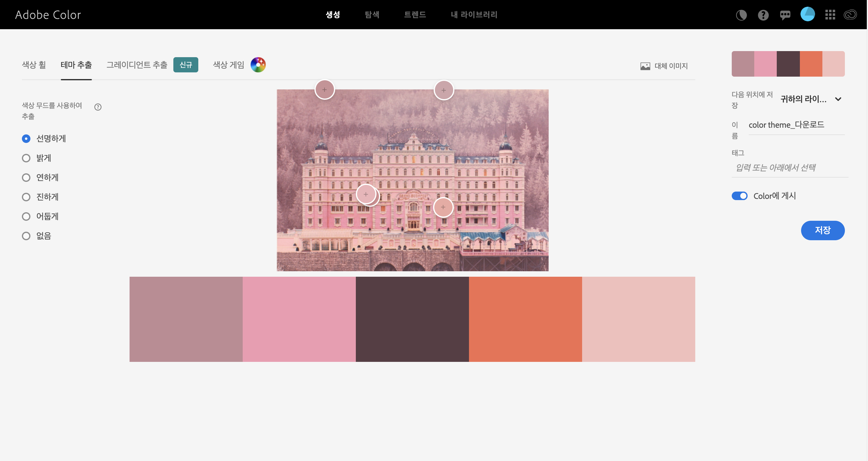Expand the save-location library dropdown
This screenshot has width=868, height=461.
838,99
